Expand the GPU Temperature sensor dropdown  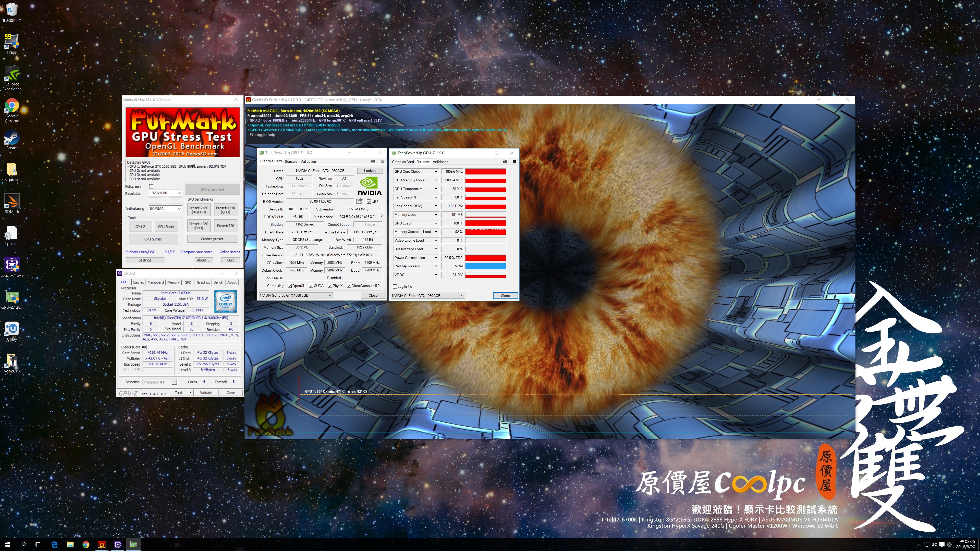tap(436, 189)
